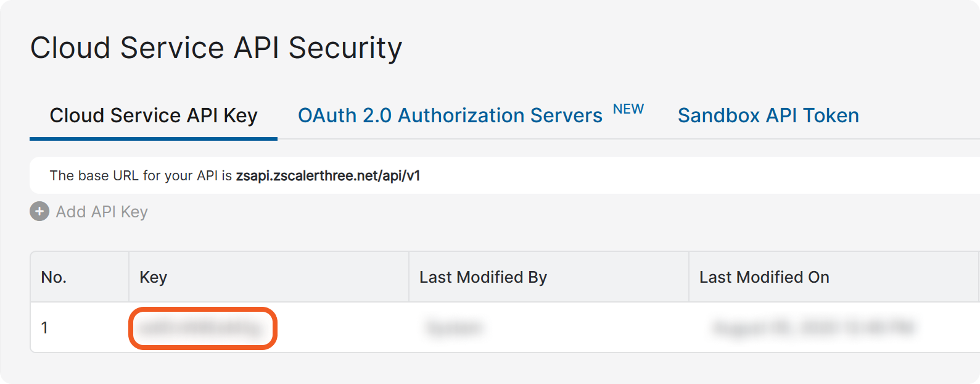Click the plus icon beside Add API Key

coord(39,212)
